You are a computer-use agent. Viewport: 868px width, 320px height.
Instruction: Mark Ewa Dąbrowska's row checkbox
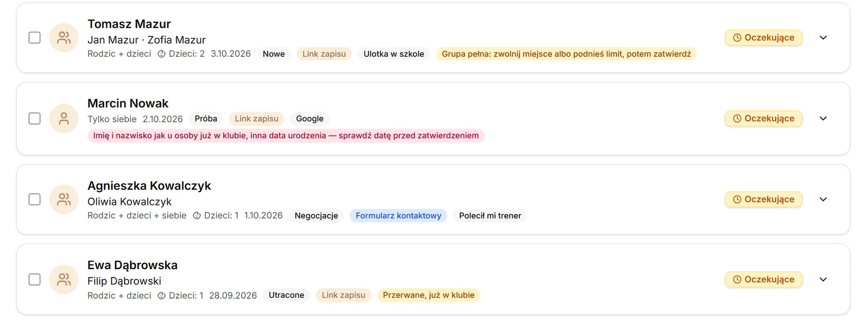point(34,279)
